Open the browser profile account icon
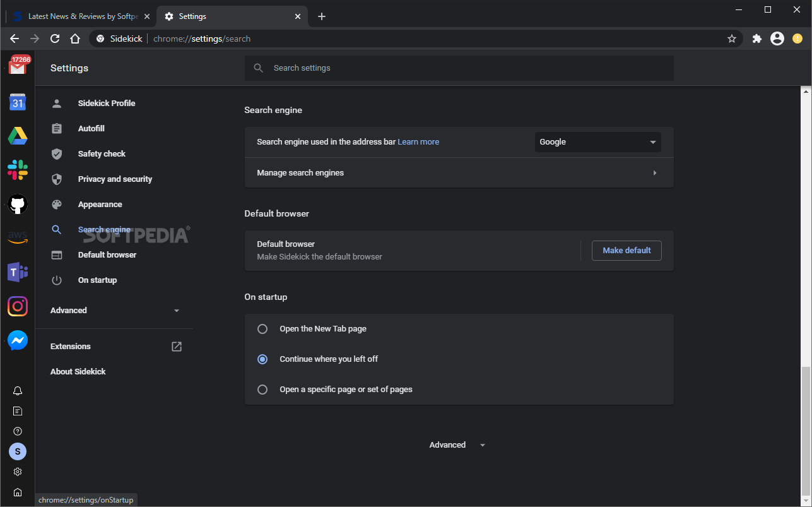The height and width of the screenshot is (507, 812). [x=777, y=39]
